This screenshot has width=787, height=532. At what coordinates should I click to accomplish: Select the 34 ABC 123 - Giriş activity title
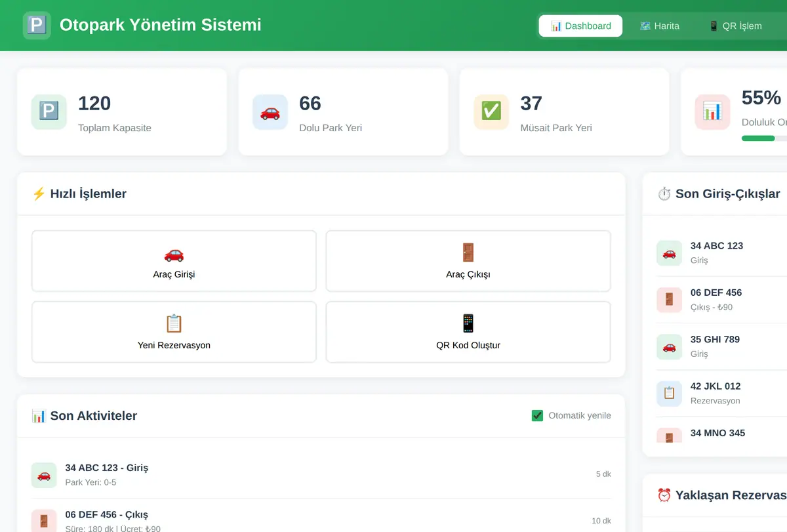(107, 468)
